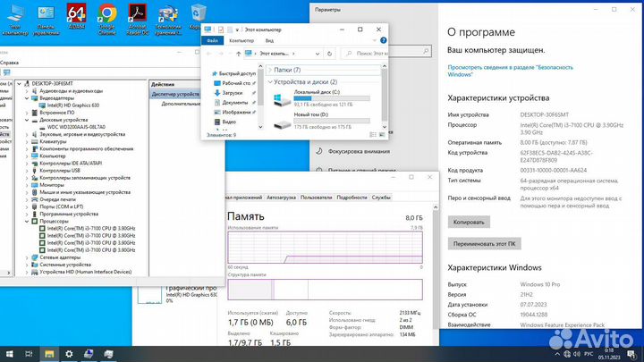Screen dimensions: 644x362
Task: Open the 'Вид' ribbon tab
Action: click(269, 40)
